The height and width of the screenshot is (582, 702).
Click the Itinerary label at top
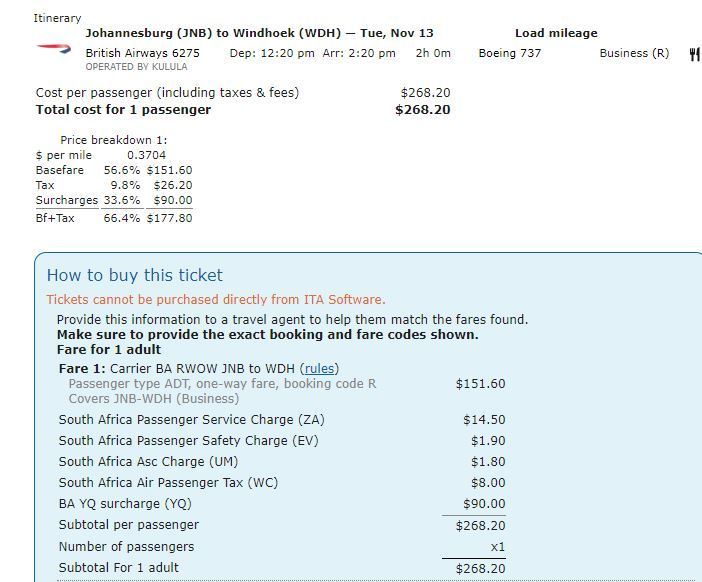click(57, 18)
